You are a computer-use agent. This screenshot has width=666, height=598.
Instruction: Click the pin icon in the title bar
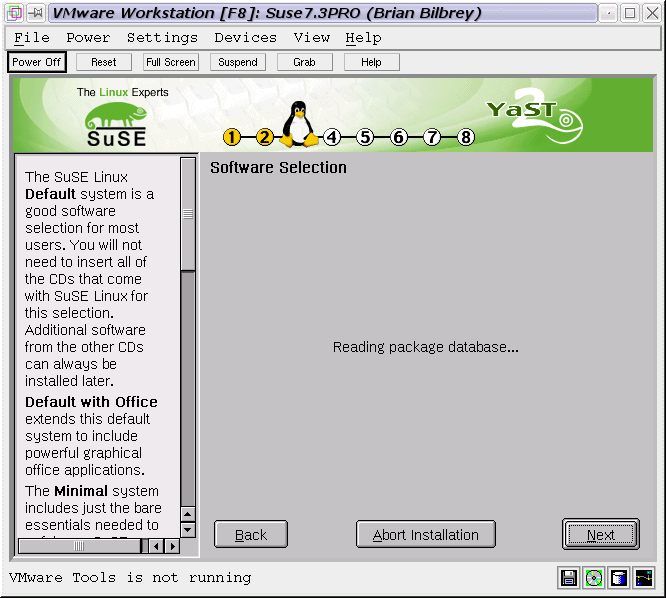[x=35, y=13]
